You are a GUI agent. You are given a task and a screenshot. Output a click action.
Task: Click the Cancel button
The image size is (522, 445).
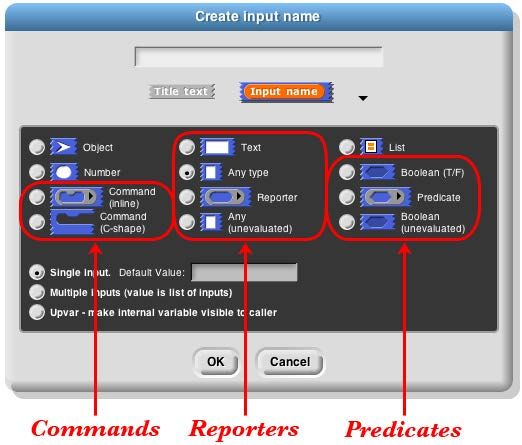coord(290,362)
